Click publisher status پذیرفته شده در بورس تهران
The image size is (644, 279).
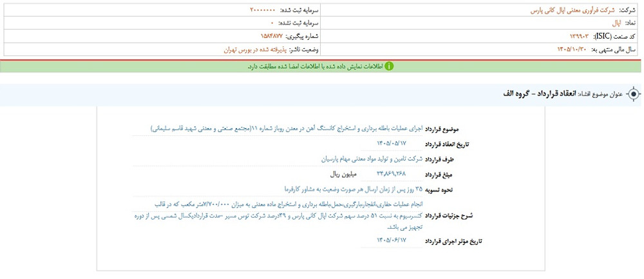coord(254,50)
